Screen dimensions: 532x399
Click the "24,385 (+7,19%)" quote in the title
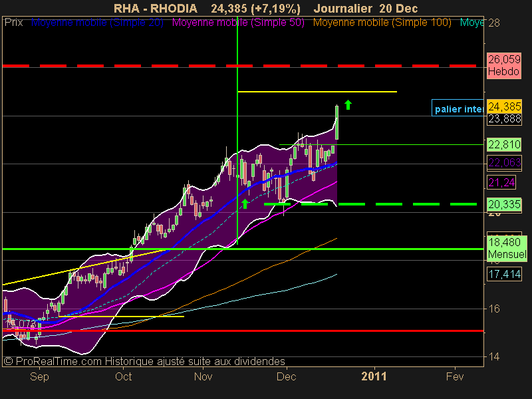click(x=255, y=8)
